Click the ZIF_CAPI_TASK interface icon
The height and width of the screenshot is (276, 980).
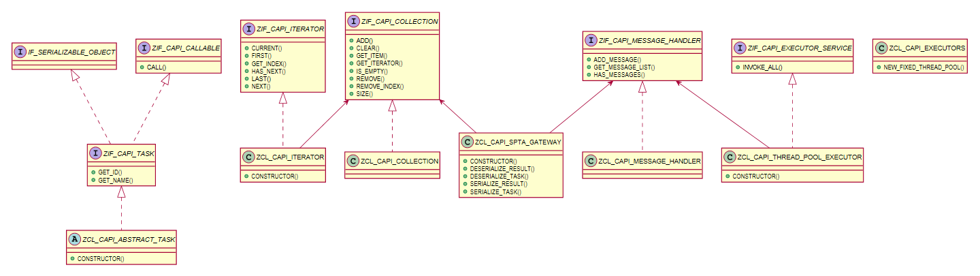point(97,153)
